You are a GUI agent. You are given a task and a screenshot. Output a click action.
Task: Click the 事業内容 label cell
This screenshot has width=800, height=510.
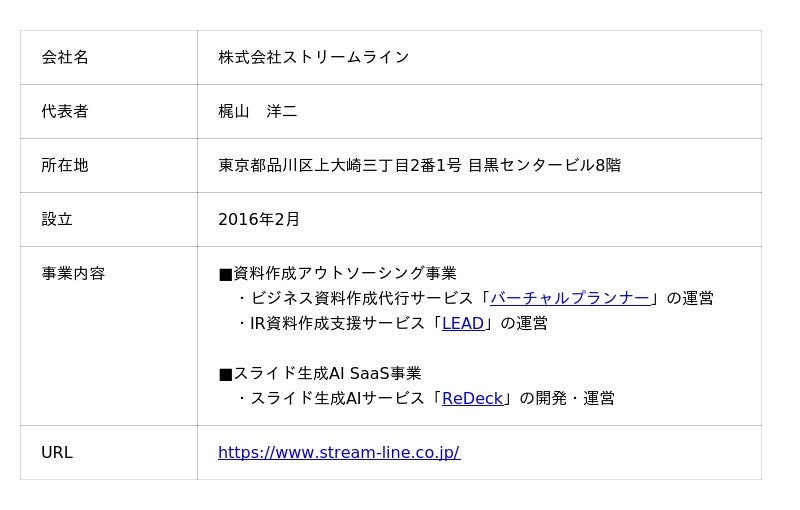coord(73,273)
